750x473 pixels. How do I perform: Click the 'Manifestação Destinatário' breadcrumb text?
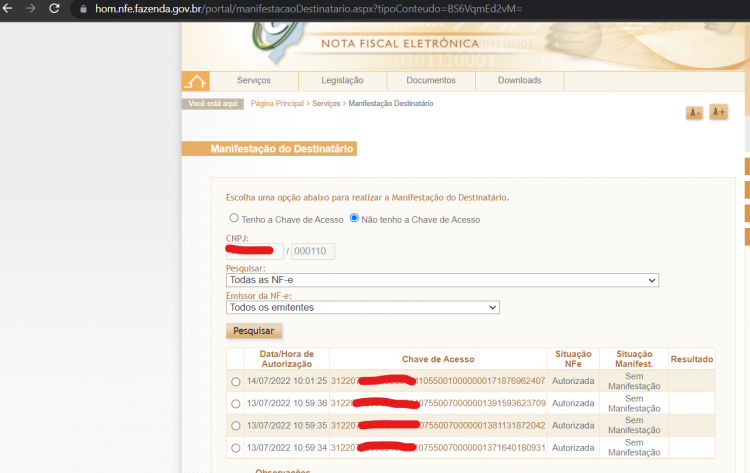coord(391,103)
